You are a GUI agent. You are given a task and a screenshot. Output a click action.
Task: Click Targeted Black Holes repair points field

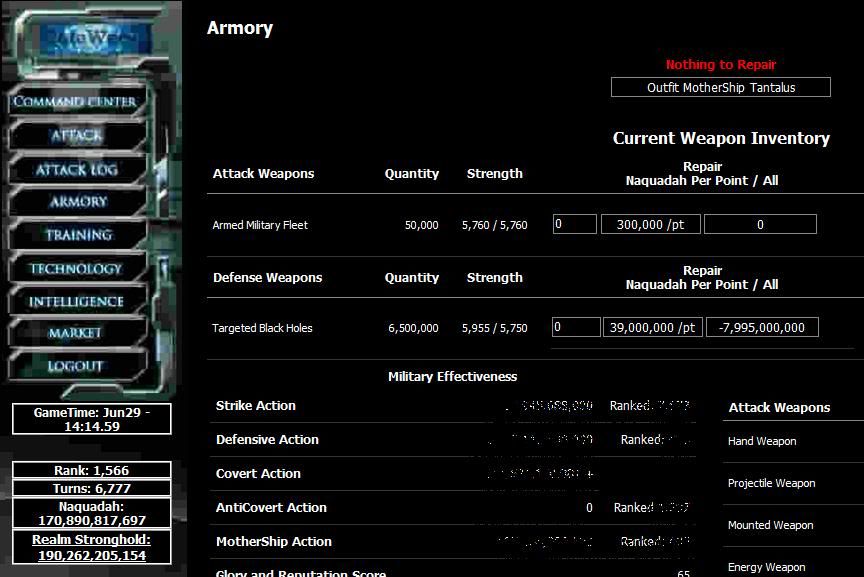(576, 328)
